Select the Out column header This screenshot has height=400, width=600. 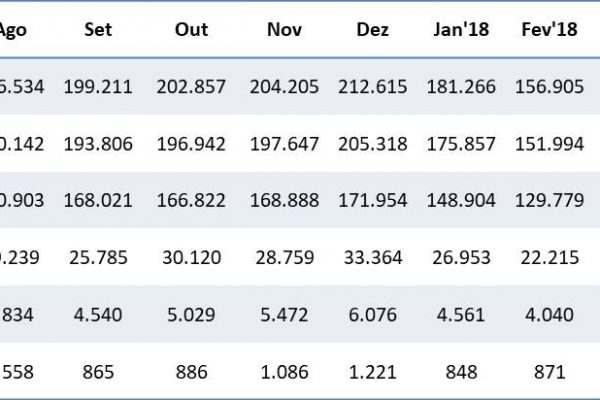[x=191, y=30]
